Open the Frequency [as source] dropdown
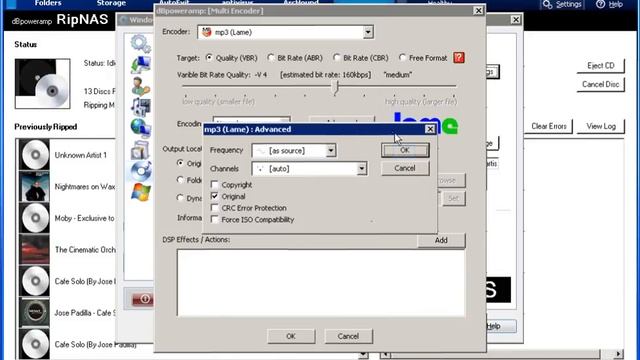Image resolution: width=640 pixels, height=360 pixels. coord(331,151)
